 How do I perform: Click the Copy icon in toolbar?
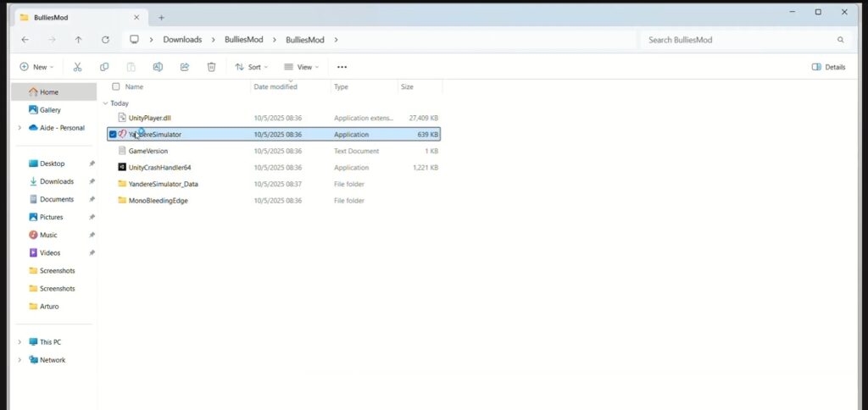click(104, 67)
